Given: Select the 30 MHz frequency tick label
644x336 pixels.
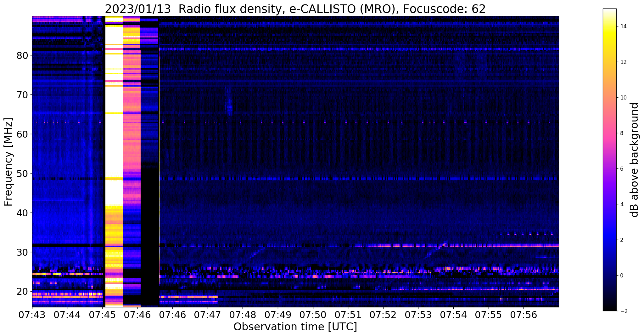Looking at the screenshot, I should (x=22, y=252).
